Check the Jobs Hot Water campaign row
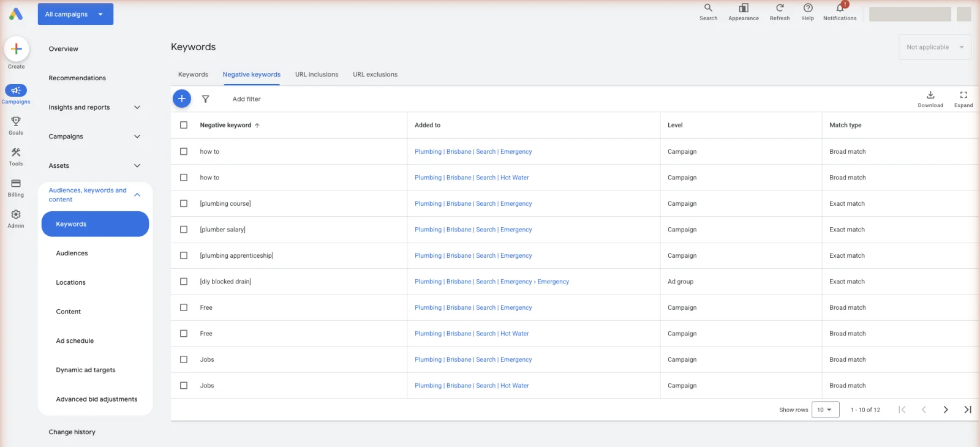 (x=184, y=386)
